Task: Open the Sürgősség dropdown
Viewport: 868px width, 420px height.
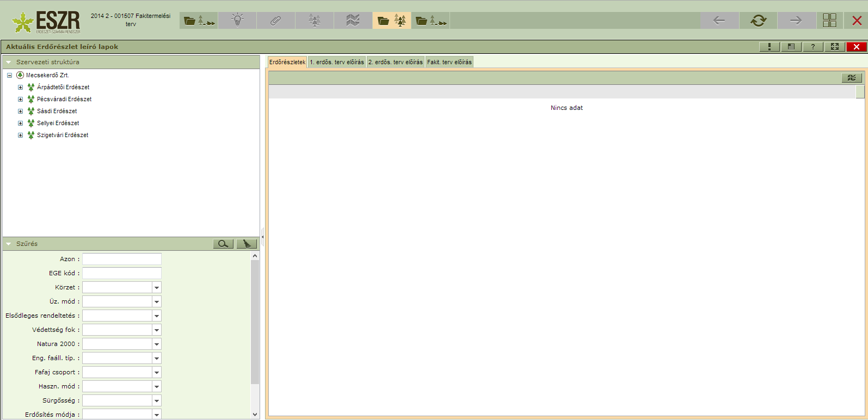Action: click(x=157, y=400)
